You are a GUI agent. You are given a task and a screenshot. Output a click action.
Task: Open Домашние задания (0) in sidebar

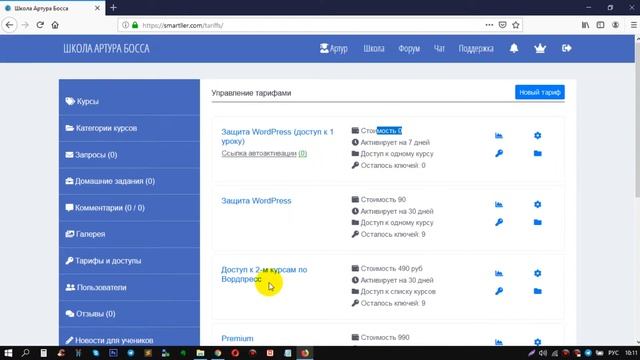(129, 181)
